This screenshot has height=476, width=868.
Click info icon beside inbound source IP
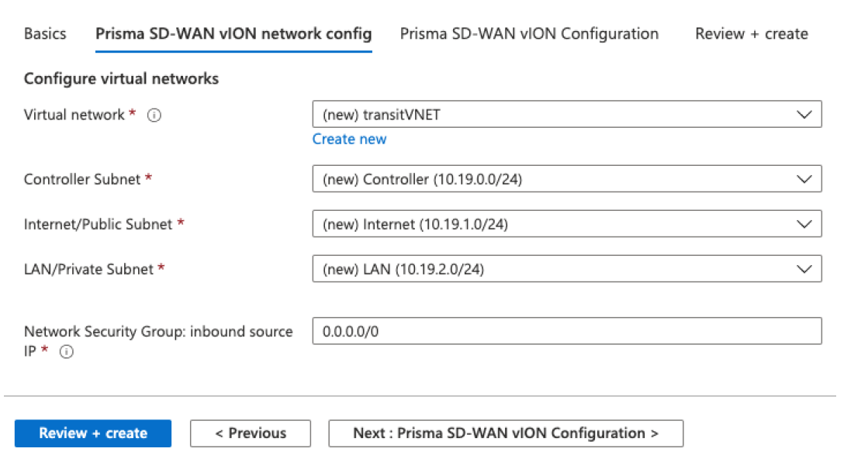click(67, 351)
